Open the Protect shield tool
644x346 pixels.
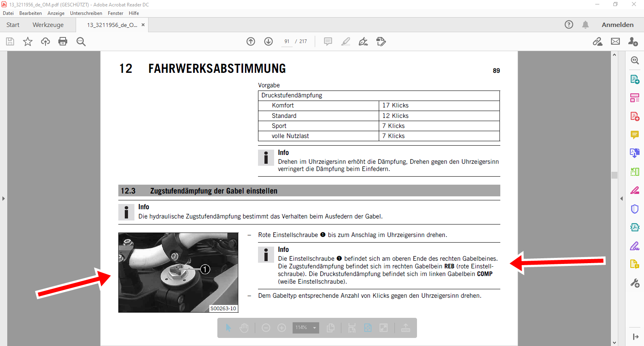(635, 209)
